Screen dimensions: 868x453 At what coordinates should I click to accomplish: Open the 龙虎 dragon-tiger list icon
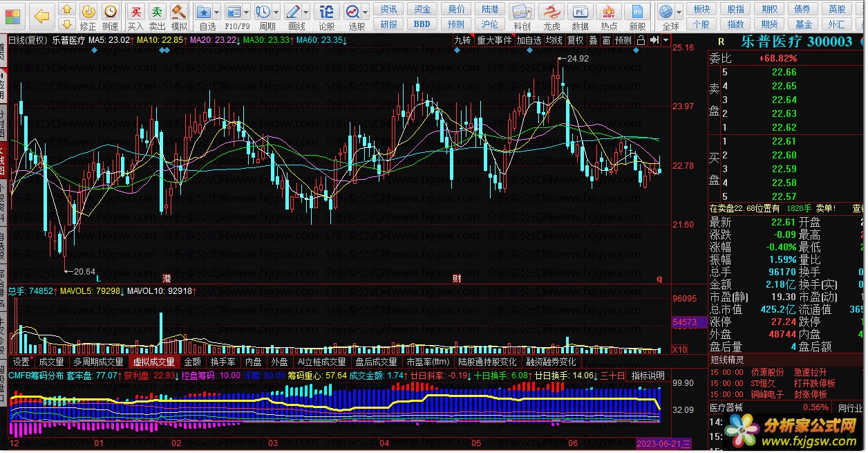tap(551, 17)
